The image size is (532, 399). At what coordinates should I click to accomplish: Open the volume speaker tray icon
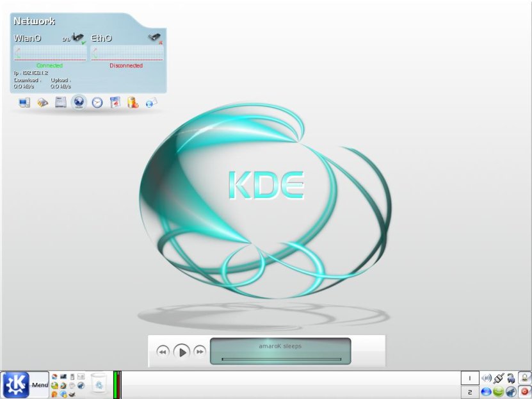(486, 378)
